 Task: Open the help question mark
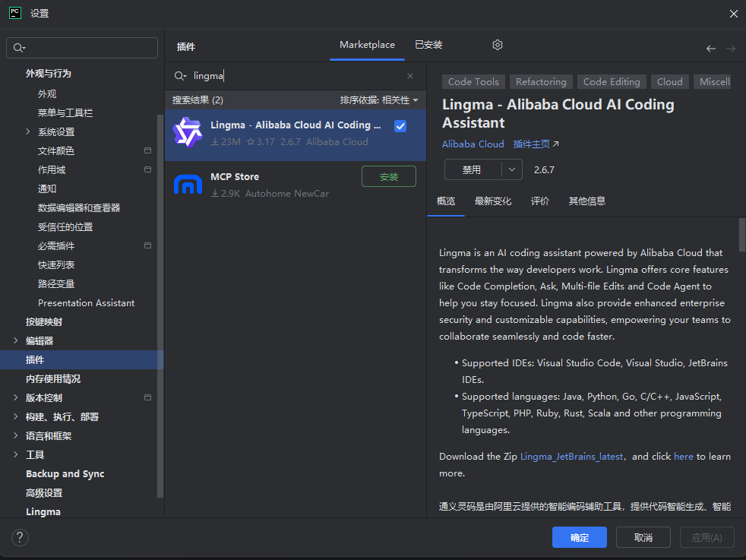pyautogui.click(x=20, y=537)
